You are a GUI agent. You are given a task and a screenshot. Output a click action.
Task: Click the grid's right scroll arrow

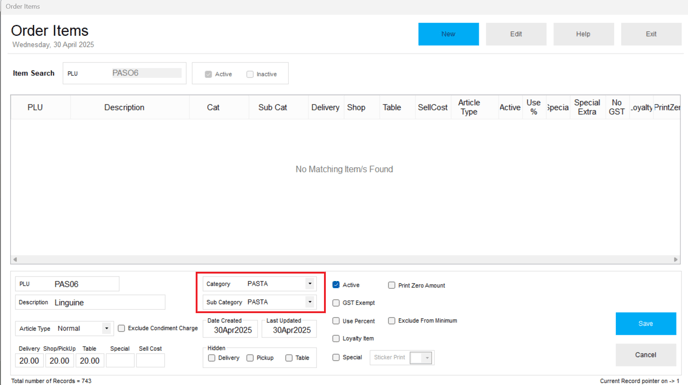click(x=676, y=259)
